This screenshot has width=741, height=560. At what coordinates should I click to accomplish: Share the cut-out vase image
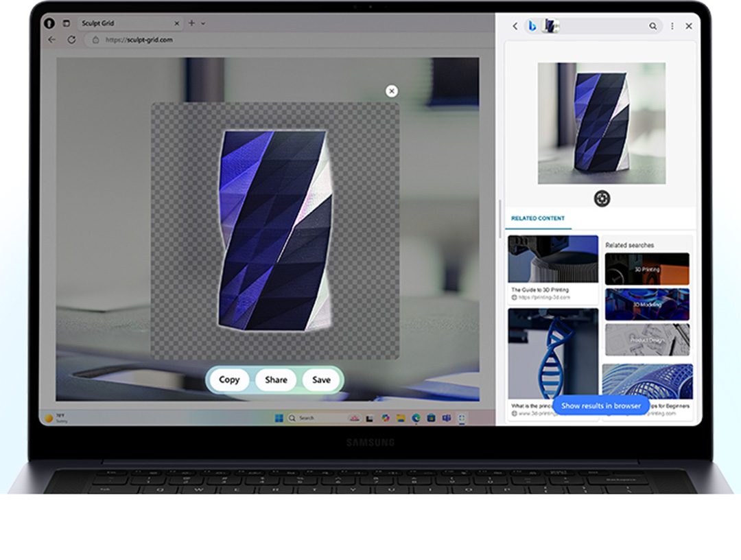(276, 380)
